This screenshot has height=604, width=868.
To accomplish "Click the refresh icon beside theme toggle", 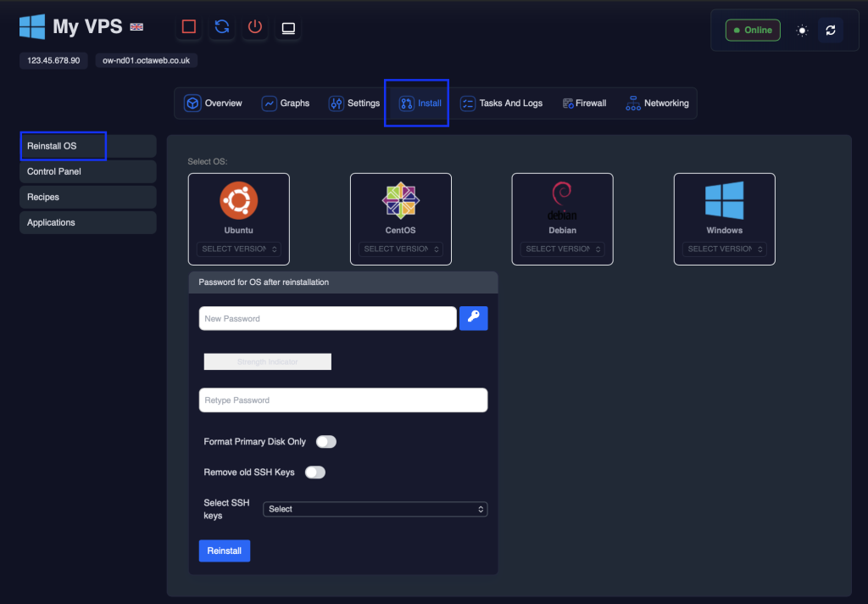I will click(831, 31).
